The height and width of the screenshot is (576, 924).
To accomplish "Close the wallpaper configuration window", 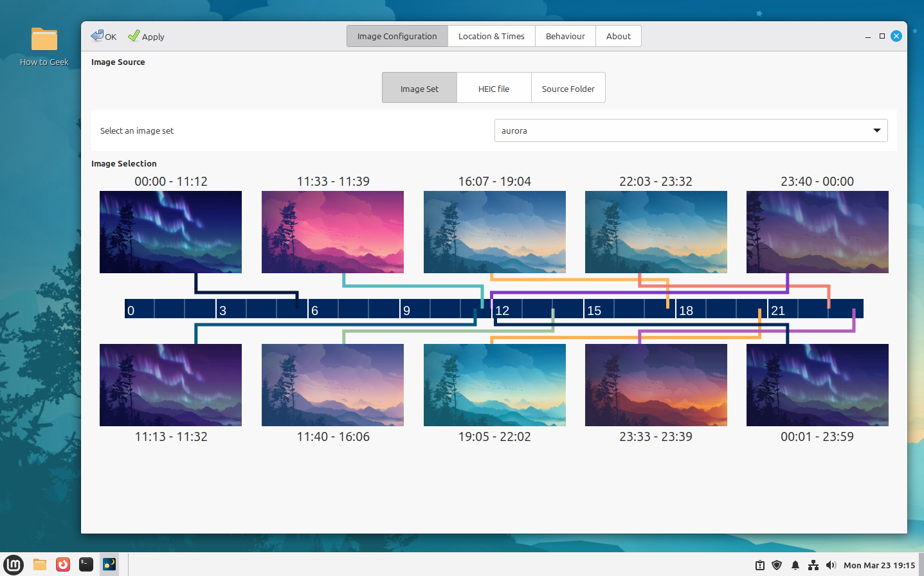I will [x=896, y=36].
